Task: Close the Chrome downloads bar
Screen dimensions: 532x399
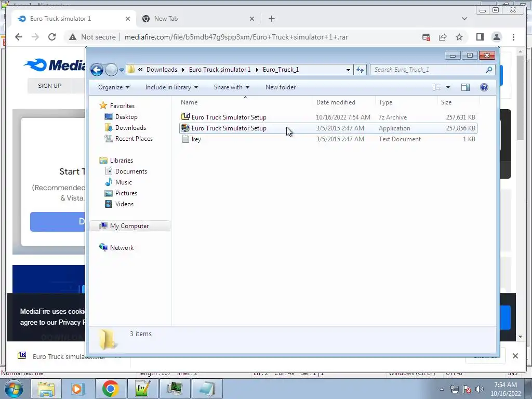Action: [x=515, y=356]
